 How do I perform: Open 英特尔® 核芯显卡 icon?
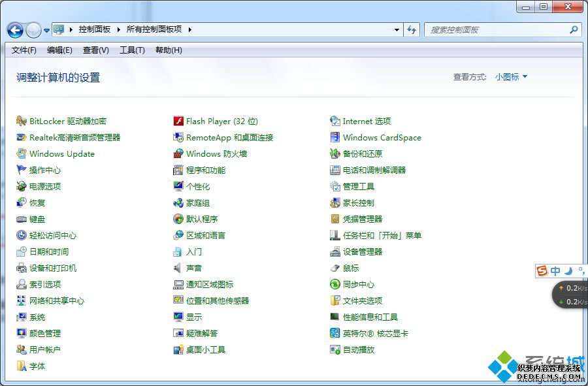[335, 333]
